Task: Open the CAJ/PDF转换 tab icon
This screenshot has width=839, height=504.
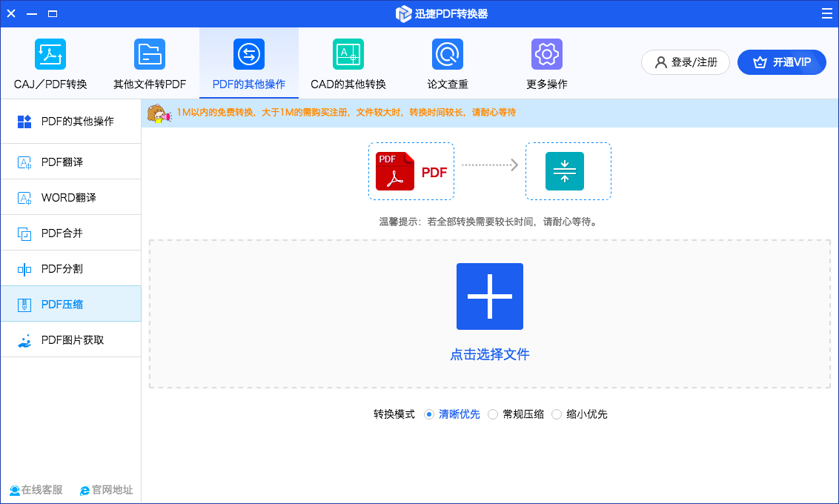Action: [x=50, y=54]
